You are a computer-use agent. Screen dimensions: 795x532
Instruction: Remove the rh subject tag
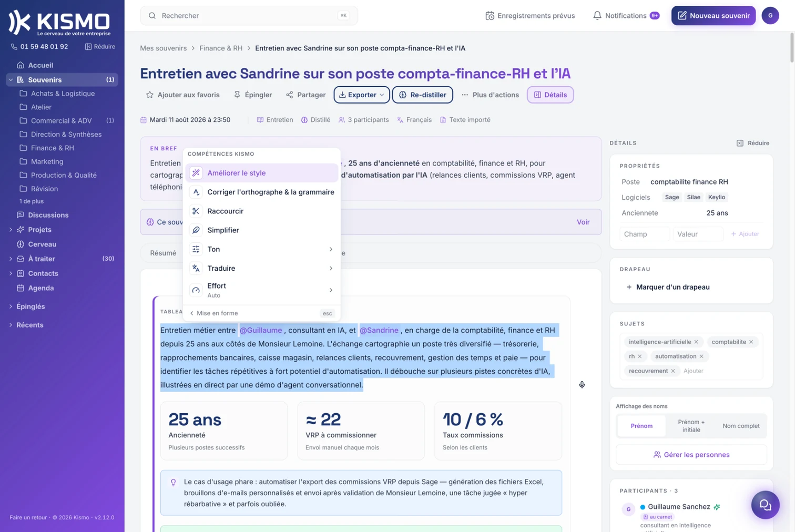click(x=639, y=356)
